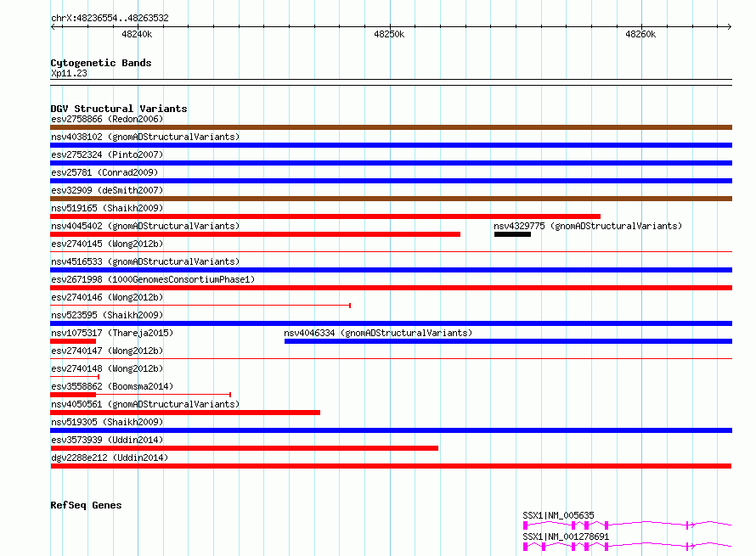Open the nsv4038102 (gnomADStructuralVariants) label
The height and width of the screenshot is (556, 756).
click(145, 137)
